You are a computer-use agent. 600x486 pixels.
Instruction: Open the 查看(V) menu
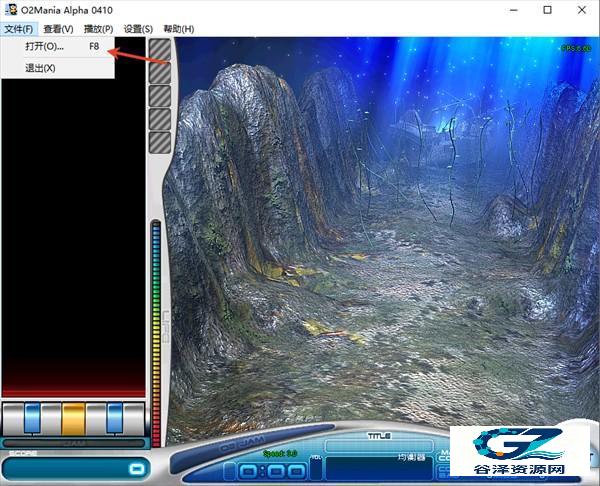pyautogui.click(x=58, y=29)
